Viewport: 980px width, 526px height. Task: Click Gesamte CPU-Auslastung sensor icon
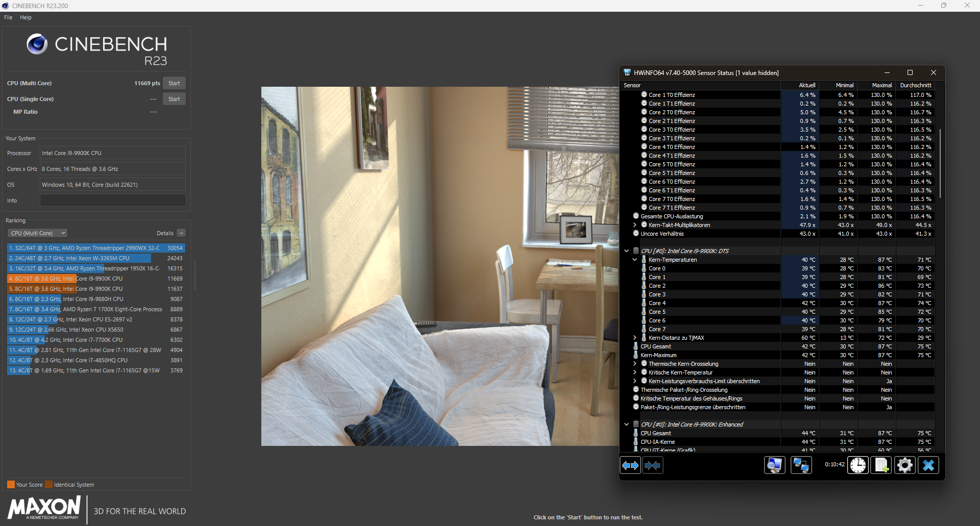tap(636, 216)
